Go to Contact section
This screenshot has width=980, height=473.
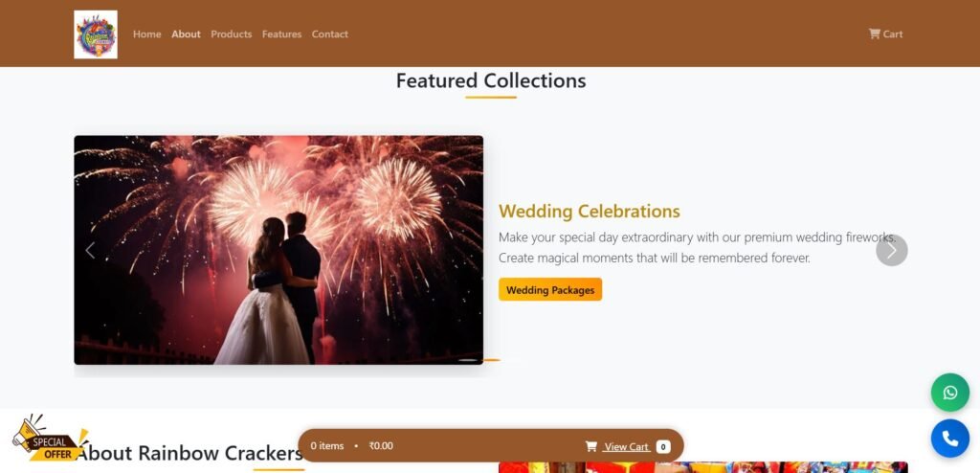[x=329, y=34]
